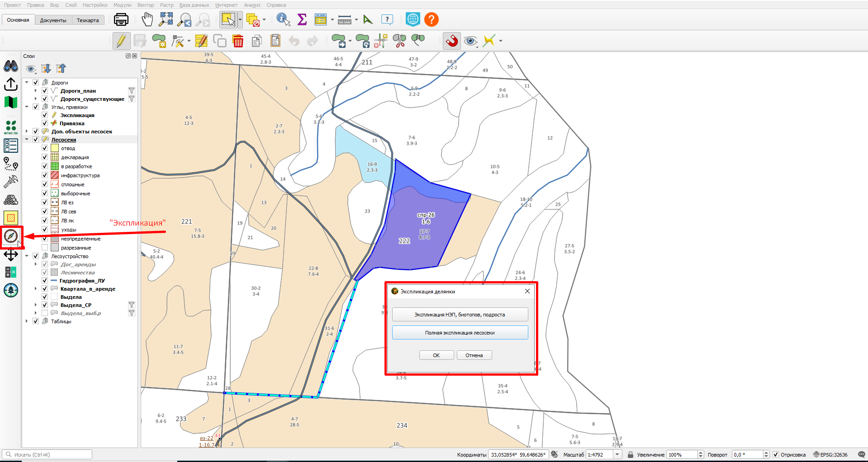The image size is (868, 462).
Task: Collapse the Лесосеки layer group
Action: pyautogui.click(x=27, y=140)
